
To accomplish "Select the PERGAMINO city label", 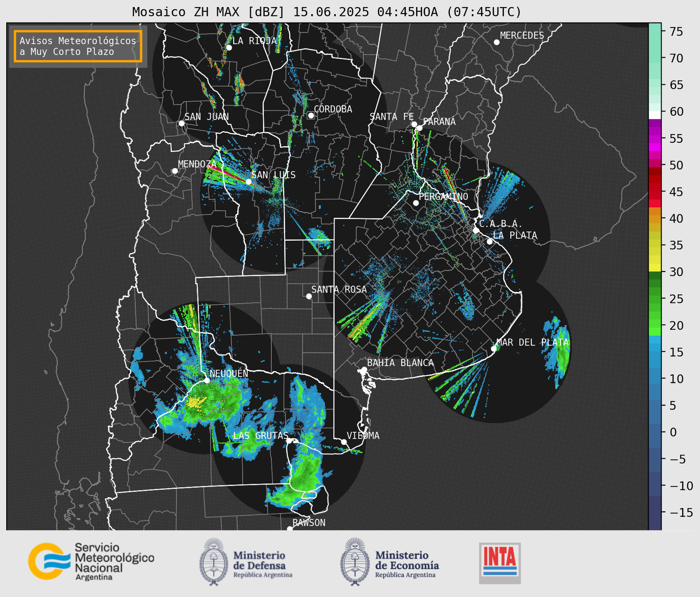I will (x=443, y=196).
